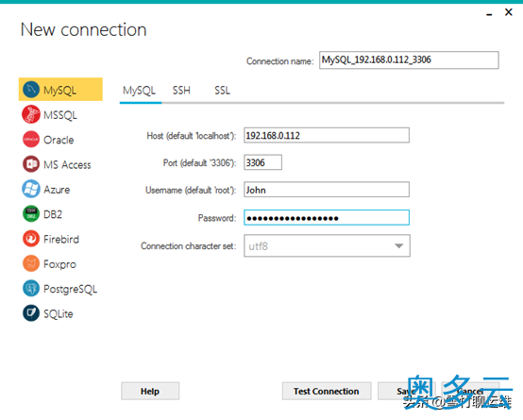The width and height of the screenshot is (523, 420).
Task: Click the SQLite label in sidebar
Action: tap(59, 314)
